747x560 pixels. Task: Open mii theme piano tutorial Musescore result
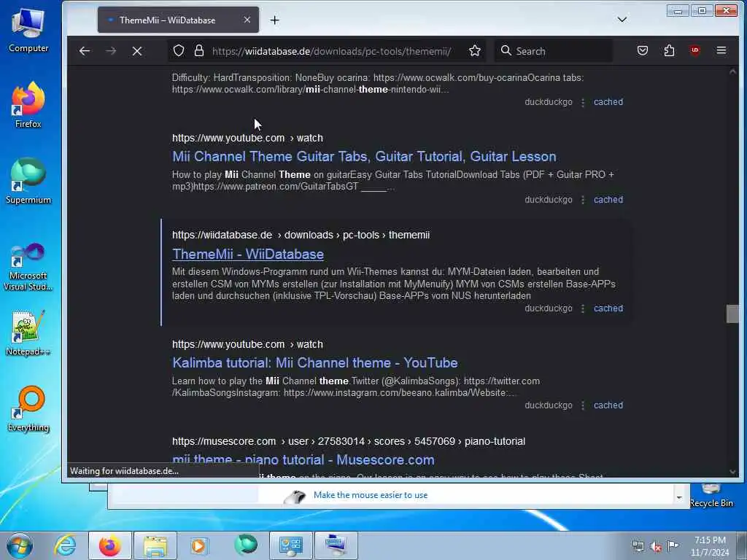[303, 459]
